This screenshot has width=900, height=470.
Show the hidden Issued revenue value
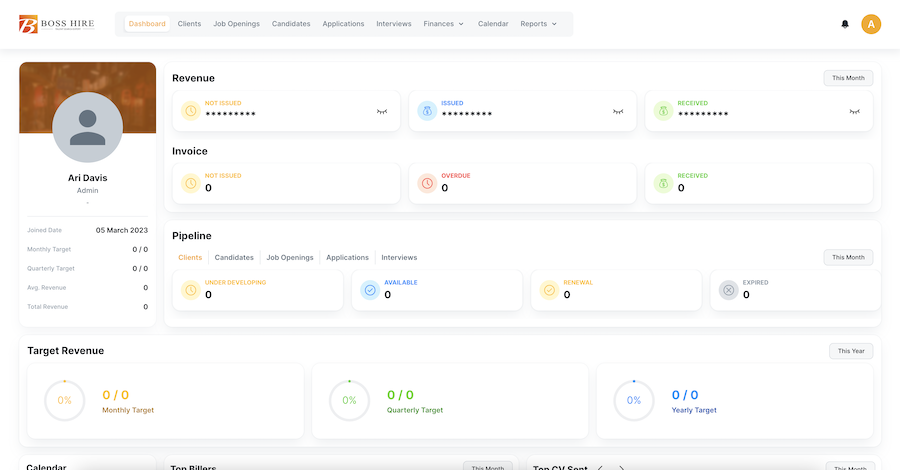point(618,112)
